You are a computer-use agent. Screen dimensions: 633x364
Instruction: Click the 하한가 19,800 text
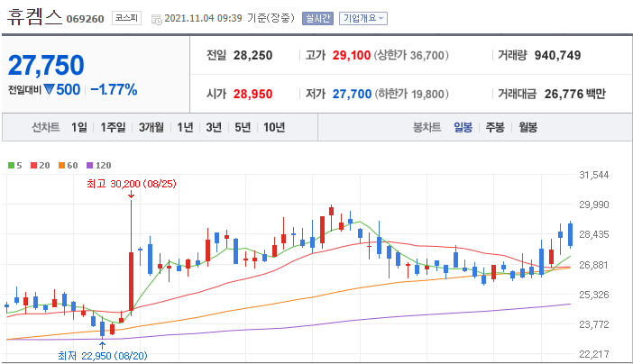coord(411,94)
